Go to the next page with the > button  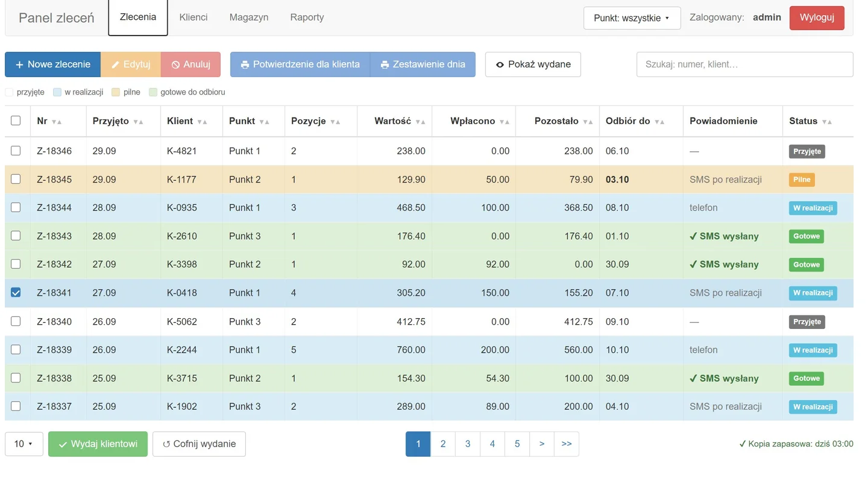pyautogui.click(x=542, y=444)
